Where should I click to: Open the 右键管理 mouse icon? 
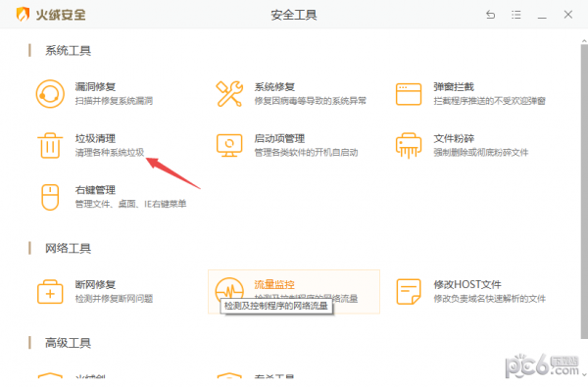click(50, 197)
